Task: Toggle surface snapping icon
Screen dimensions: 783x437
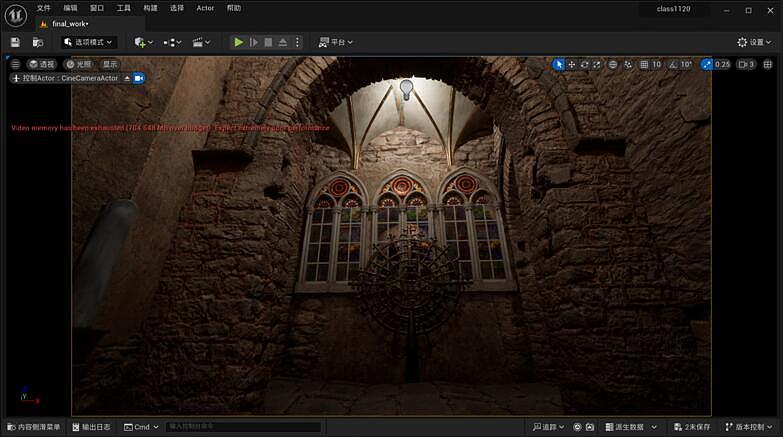Action: 628,64
